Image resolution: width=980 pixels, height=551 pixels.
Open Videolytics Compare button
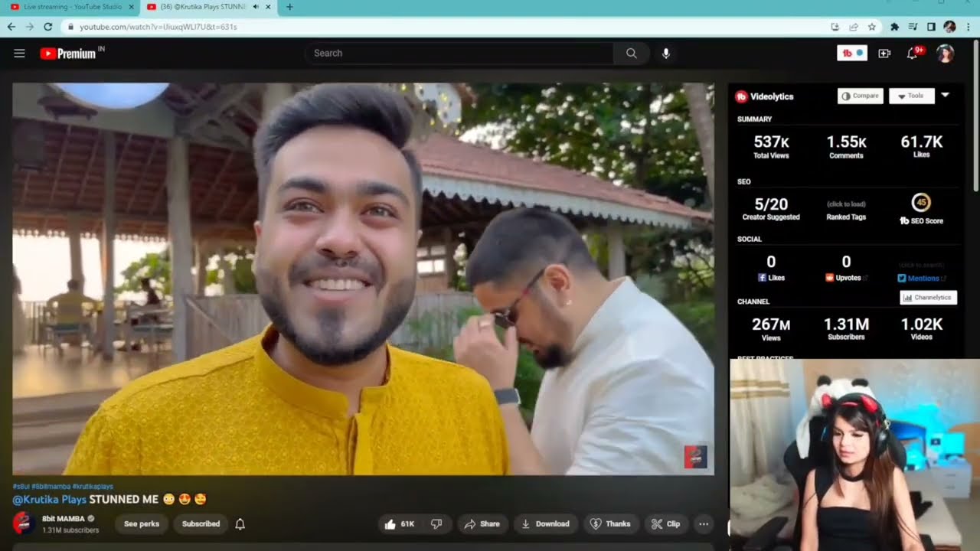861,96
